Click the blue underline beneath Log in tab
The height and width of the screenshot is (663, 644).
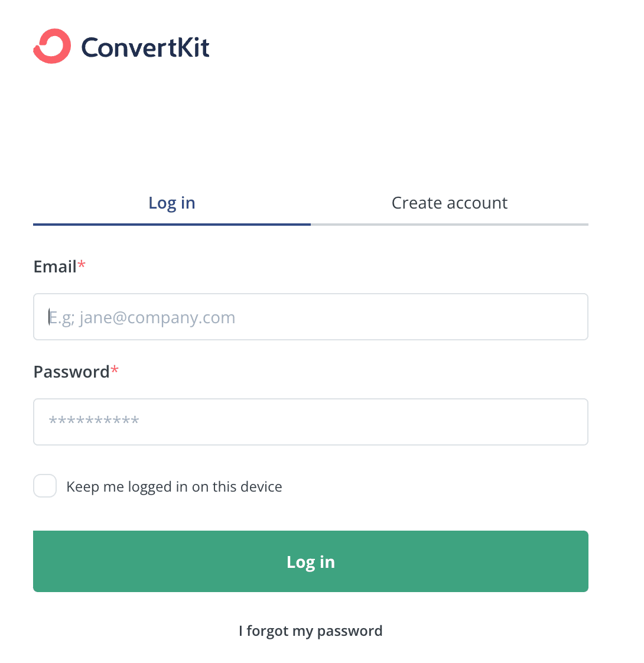(x=172, y=225)
